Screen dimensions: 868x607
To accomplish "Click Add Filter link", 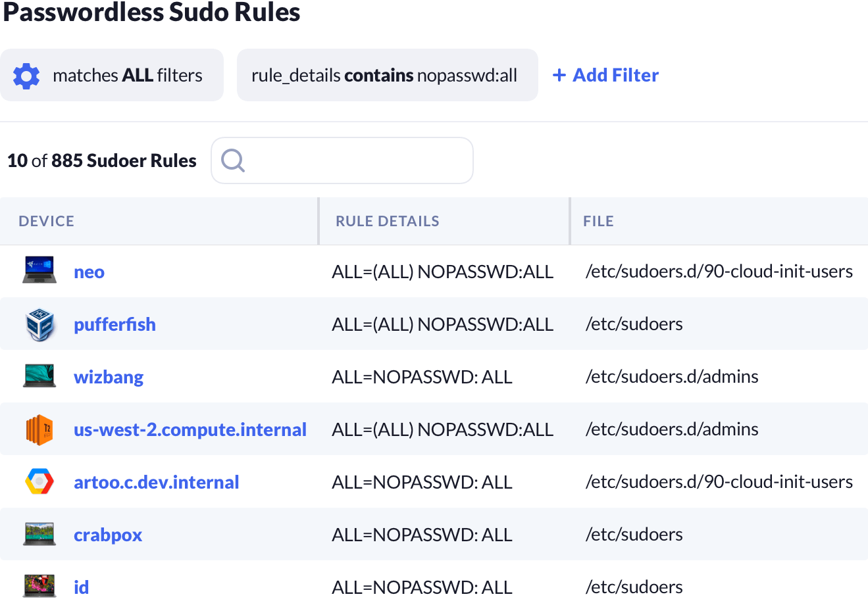I will (x=606, y=76).
